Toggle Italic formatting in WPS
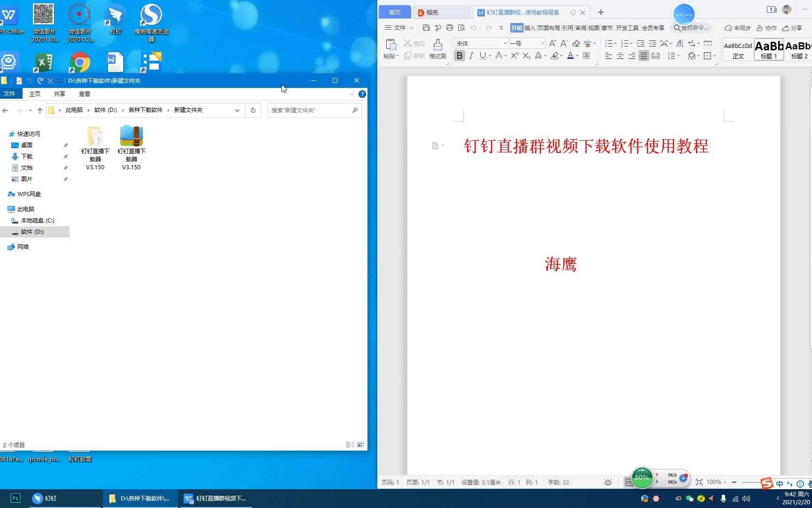 pyautogui.click(x=471, y=56)
